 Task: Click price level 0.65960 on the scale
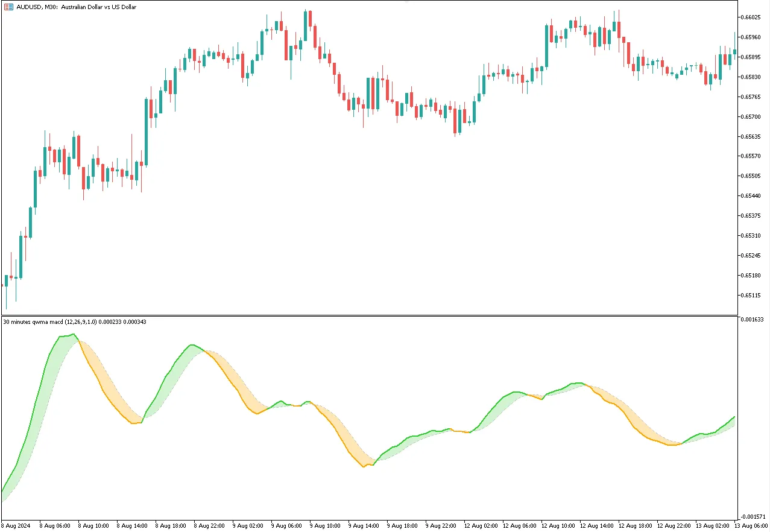752,37
